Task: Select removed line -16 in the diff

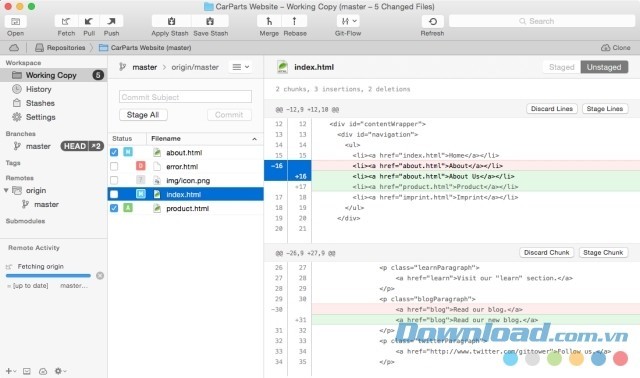Action: click(x=452, y=166)
